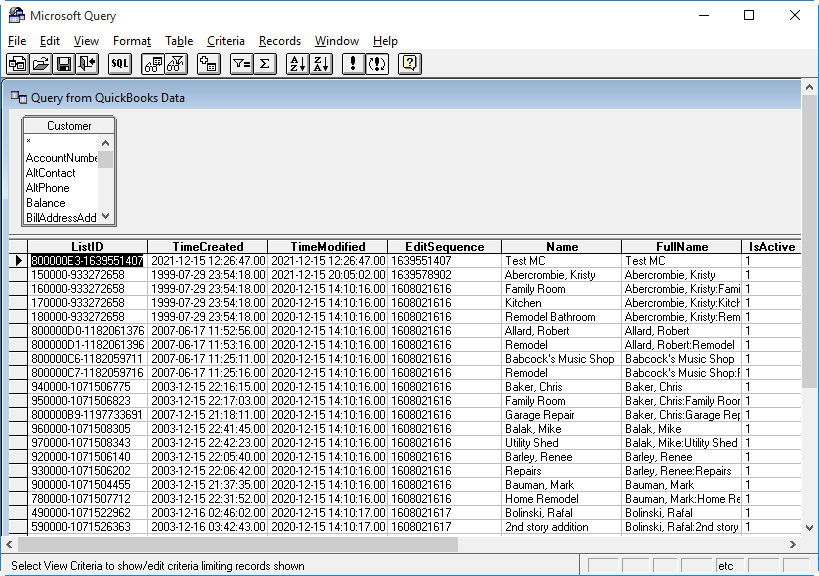
Task: Click the Criteria Equals filter icon
Action: click(x=241, y=64)
